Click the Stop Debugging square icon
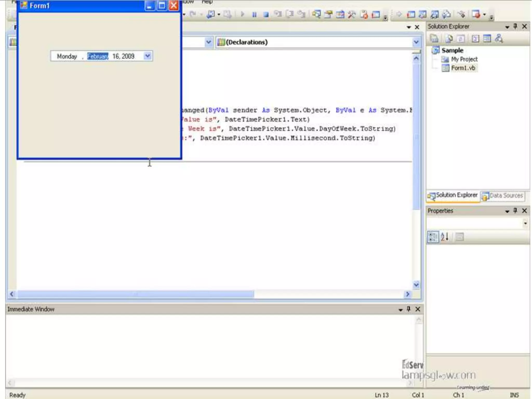Viewport: 532px width, 399px height. point(266,14)
